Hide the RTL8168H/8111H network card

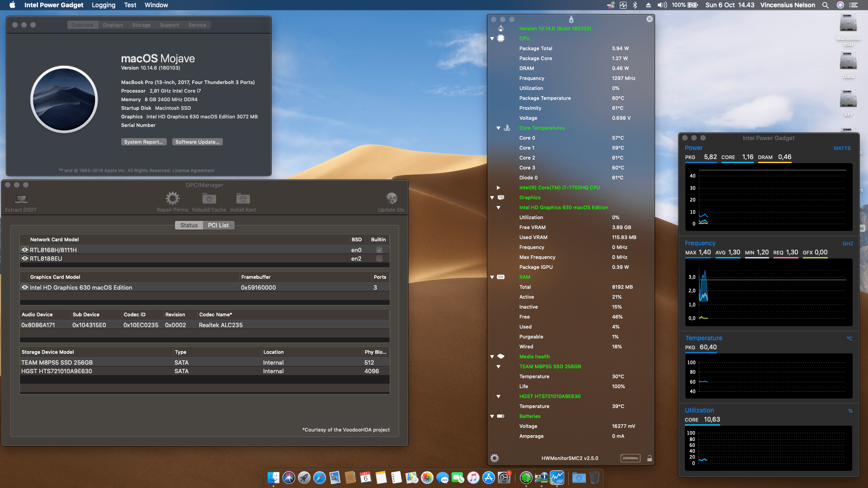pyautogui.click(x=25, y=249)
